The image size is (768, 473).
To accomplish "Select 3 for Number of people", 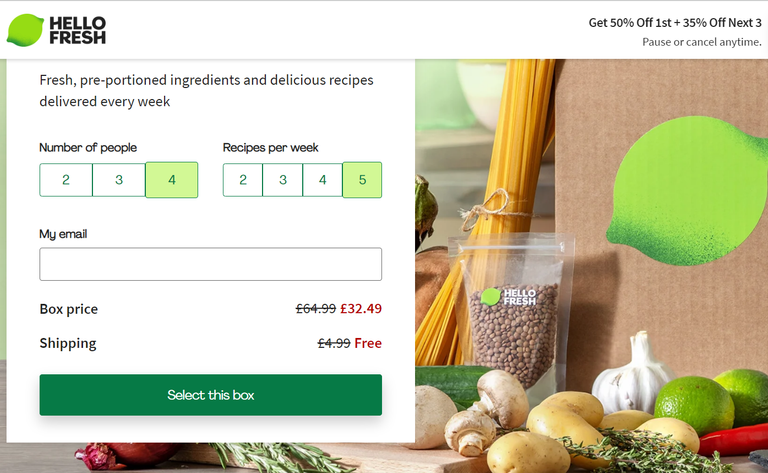I will click(x=119, y=180).
